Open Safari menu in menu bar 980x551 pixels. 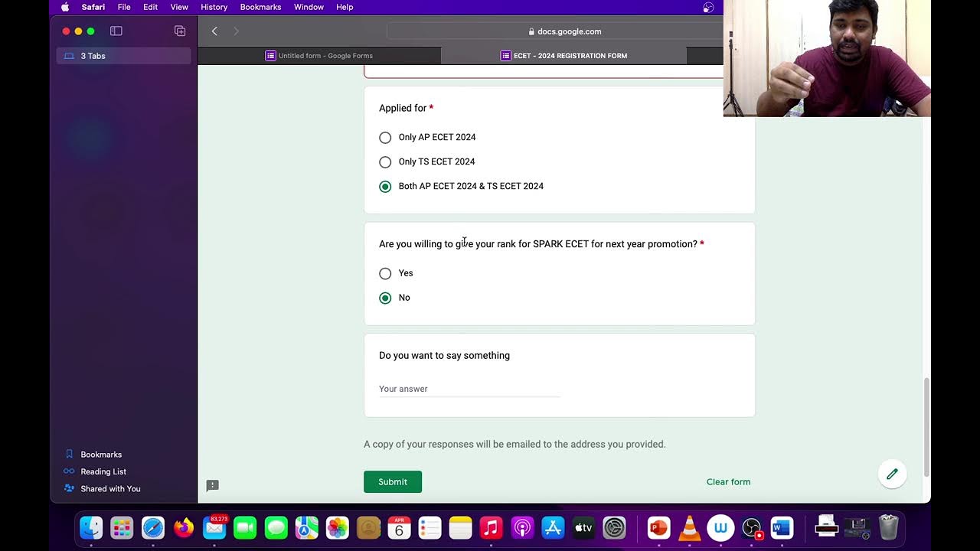[x=93, y=7]
